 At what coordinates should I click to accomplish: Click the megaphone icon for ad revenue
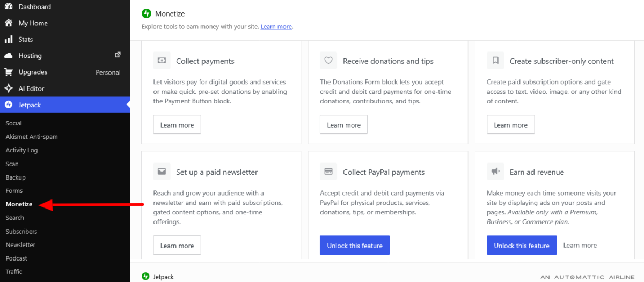[495, 172]
